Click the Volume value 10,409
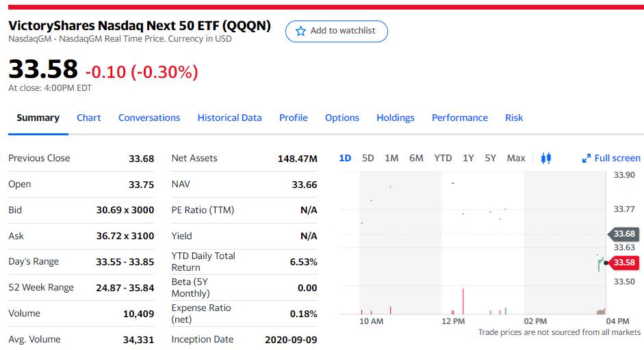This screenshot has width=644, height=350. pyautogui.click(x=139, y=314)
